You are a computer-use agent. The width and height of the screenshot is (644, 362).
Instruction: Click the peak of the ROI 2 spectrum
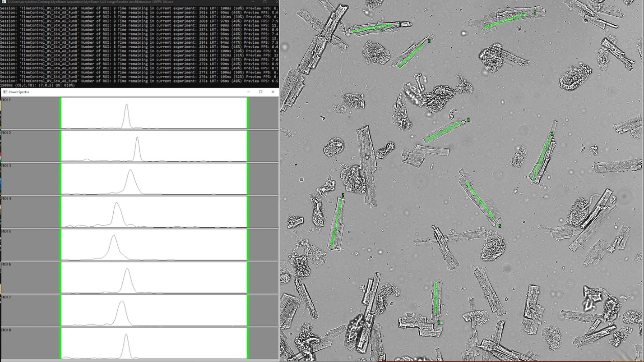click(x=137, y=138)
